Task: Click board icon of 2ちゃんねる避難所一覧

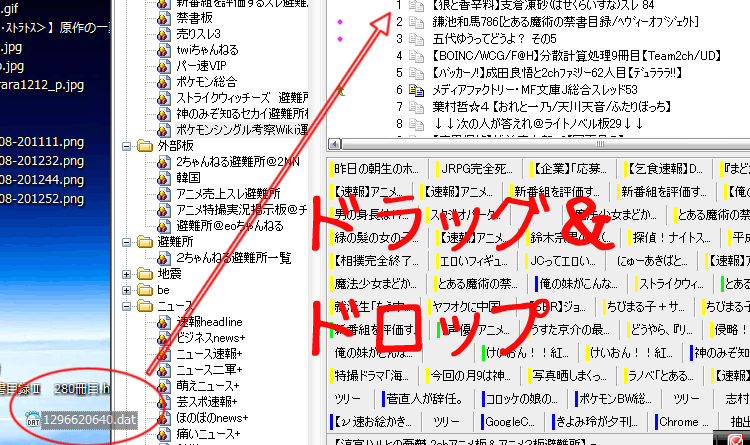Action: [x=164, y=258]
